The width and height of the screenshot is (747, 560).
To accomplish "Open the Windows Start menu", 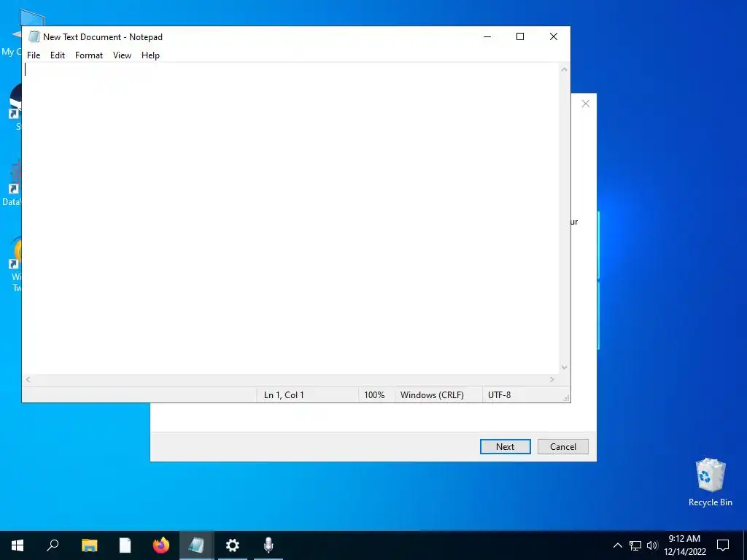I will 18,545.
